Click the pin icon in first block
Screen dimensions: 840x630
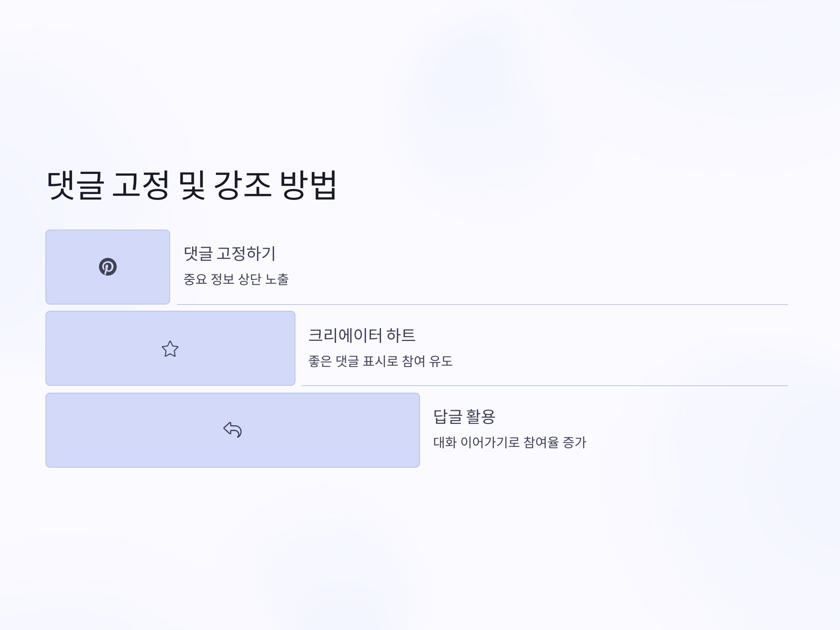pyautogui.click(x=108, y=267)
